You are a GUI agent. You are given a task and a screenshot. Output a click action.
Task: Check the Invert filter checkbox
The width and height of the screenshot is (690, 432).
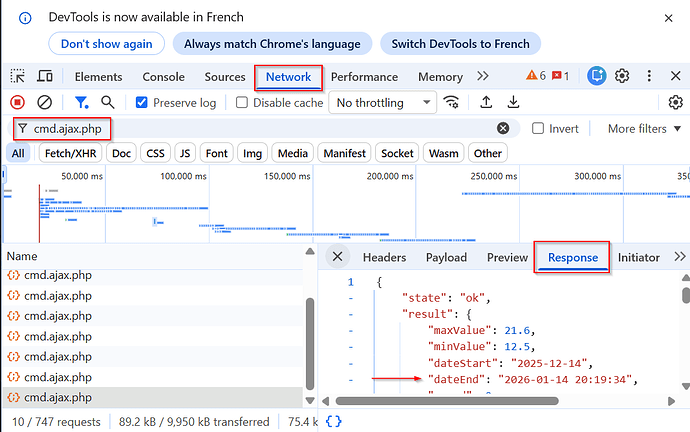coord(539,128)
